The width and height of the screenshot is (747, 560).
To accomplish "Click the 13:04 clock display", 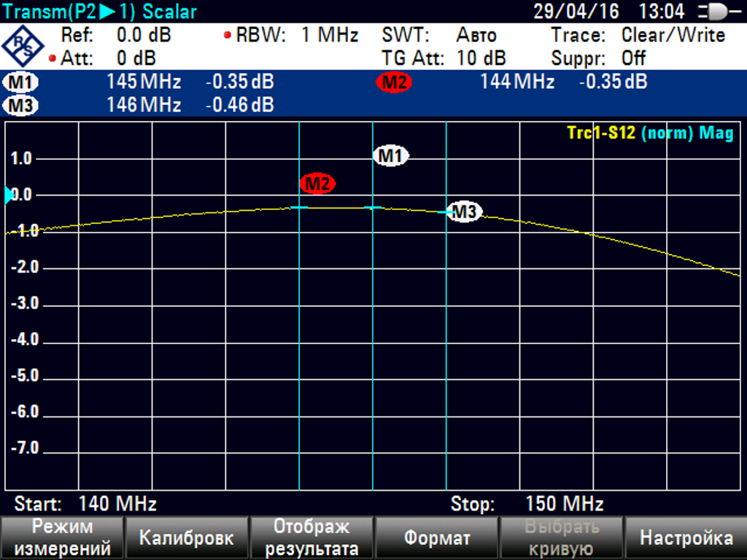I will click(662, 12).
